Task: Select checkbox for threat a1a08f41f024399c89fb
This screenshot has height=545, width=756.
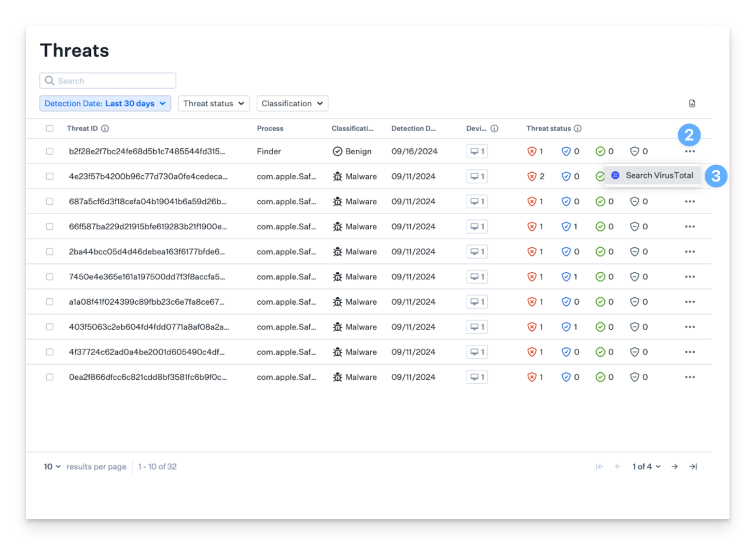Action: tap(50, 302)
